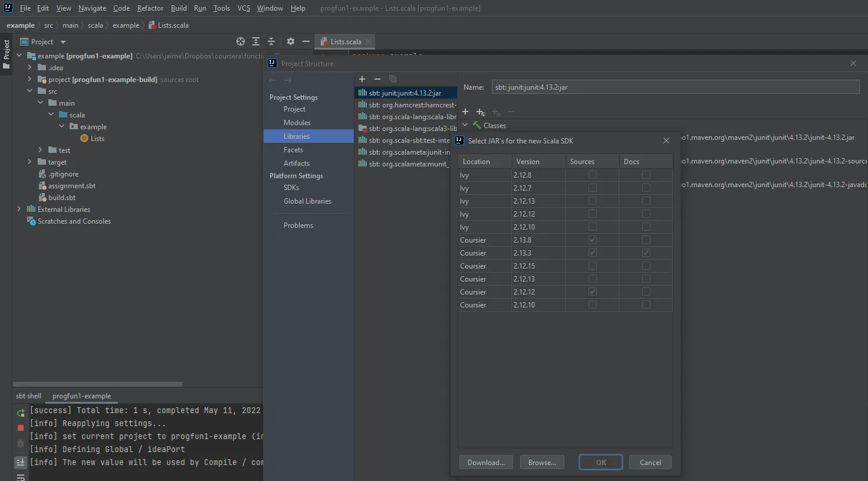Toggle Sources checkbox for Coursier 2.13.8

tap(592, 240)
